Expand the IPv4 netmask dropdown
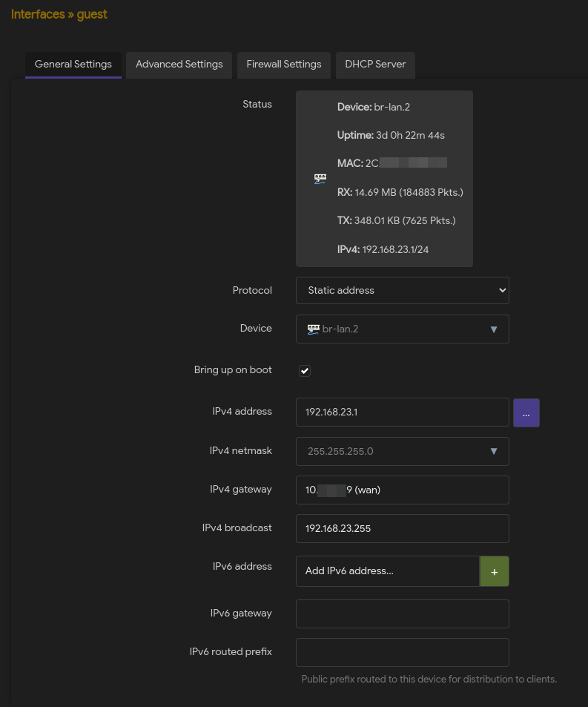Screen dimensions: 588x707 coord(494,451)
